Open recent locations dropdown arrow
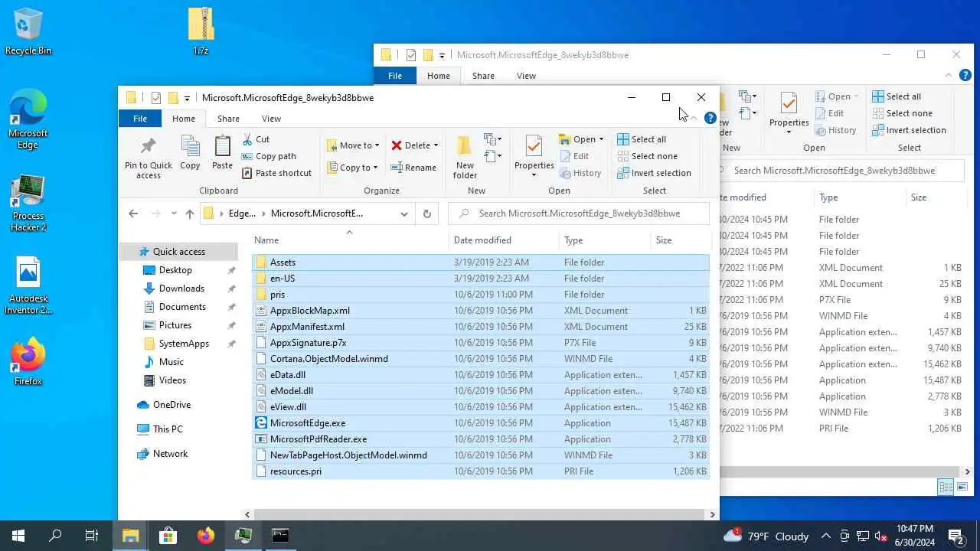This screenshot has height=551, width=980. click(x=174, y=214)
